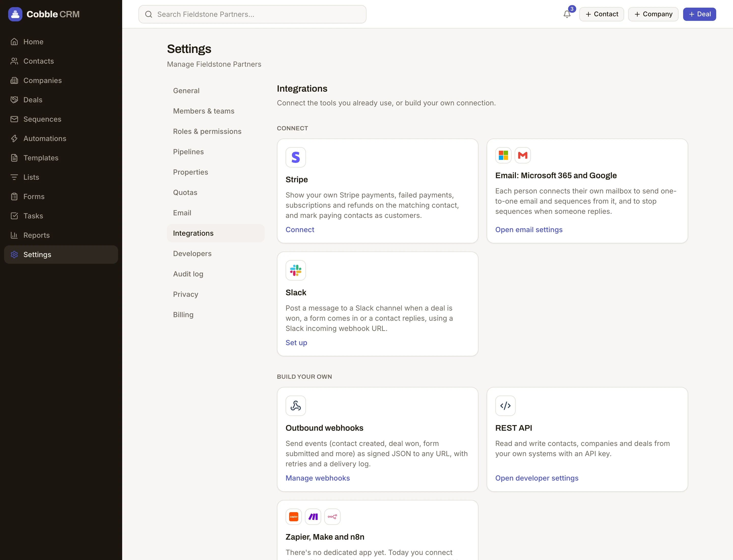Open Sequences in the sidebar
This screenshot has height=560, width=733.
coord(61,119)
